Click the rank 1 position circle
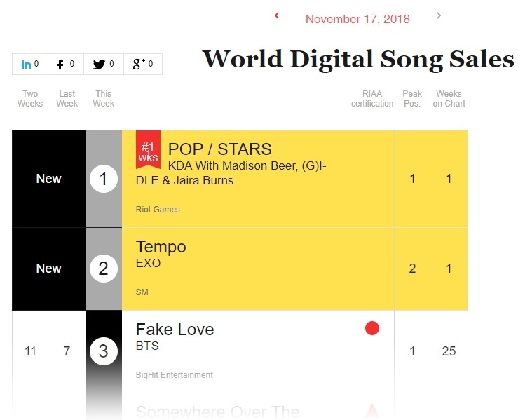 coord(104,179)
